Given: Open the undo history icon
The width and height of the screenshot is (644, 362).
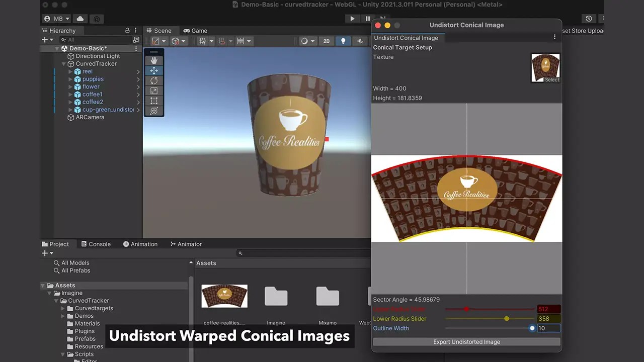Looking at the screenshot, I should coord(589,19).
